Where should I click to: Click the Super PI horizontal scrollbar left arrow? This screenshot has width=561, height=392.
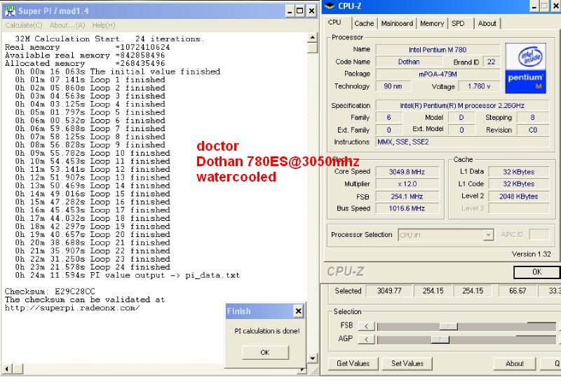(x=7, y=368)
